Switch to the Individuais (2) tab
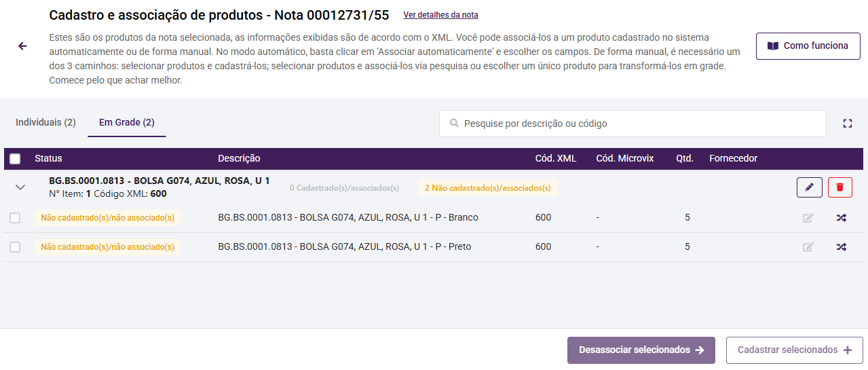The image size is (868, 370). pyautogui.click(x=45, y=123)
